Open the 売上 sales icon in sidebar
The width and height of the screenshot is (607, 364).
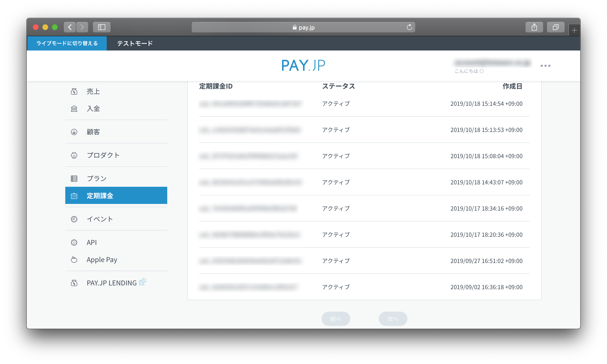point(74,91)
